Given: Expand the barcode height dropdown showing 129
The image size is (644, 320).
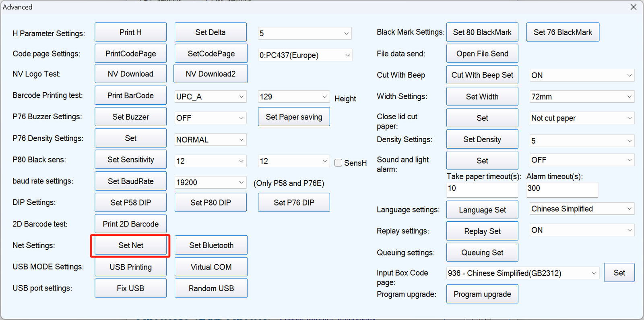Looking at the screenshot, I should 294,97.
